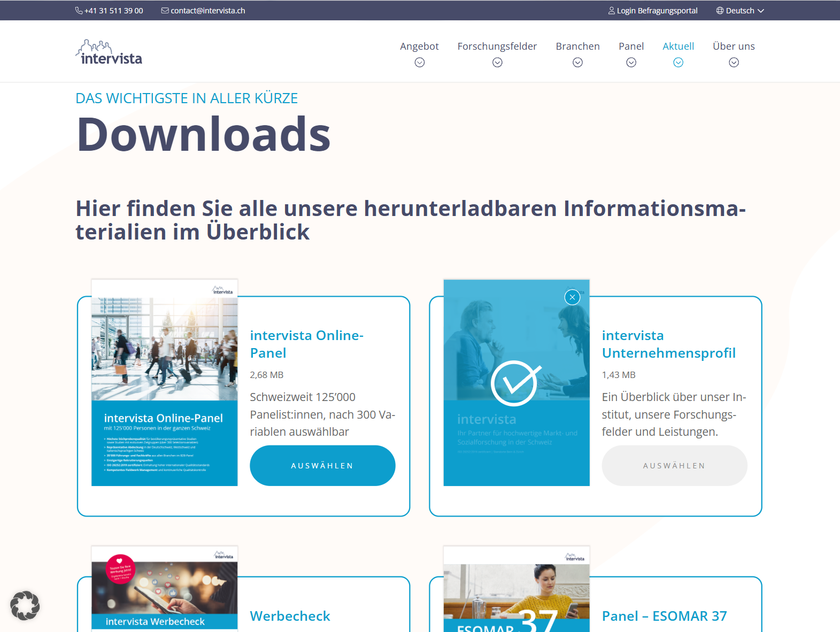Email contact@intervista.ch link
Screen dimensions: 840x632
click(208, 11)
